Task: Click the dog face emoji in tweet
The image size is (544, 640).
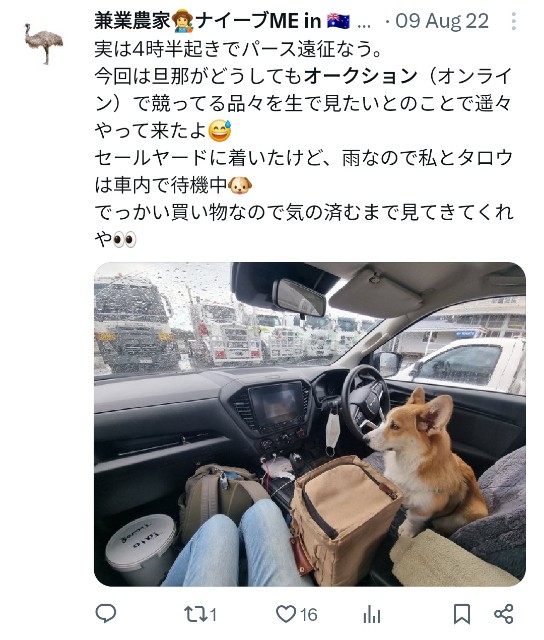Action: (x=240, y=186)
